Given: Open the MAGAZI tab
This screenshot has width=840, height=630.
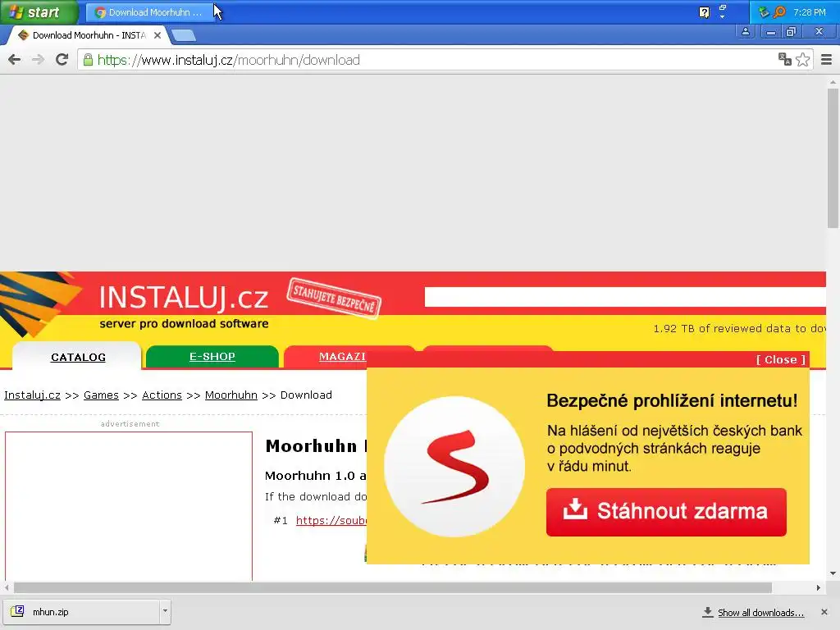Looking at the screenshot, I should point(342,357).
